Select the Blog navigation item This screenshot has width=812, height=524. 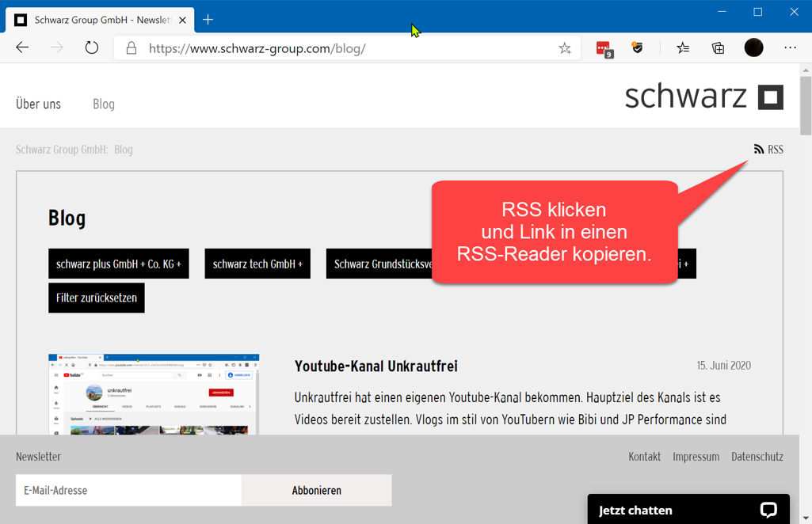(104, 104)
